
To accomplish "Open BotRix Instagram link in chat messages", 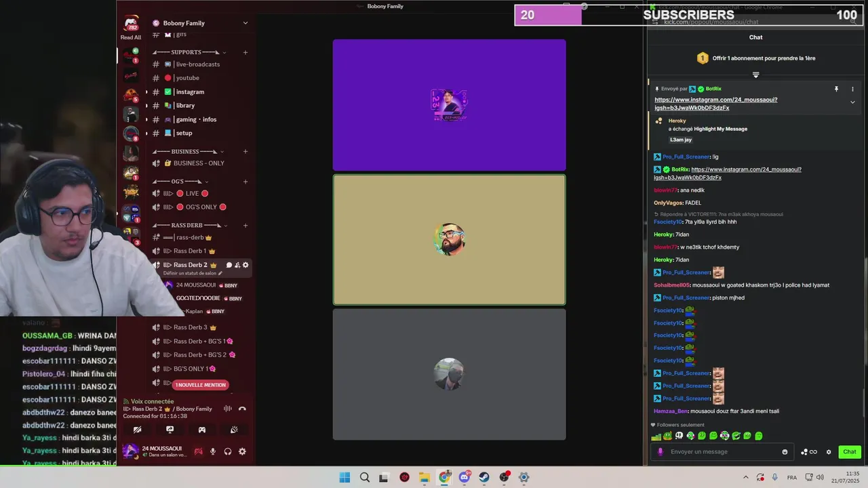I will (728, 174).
